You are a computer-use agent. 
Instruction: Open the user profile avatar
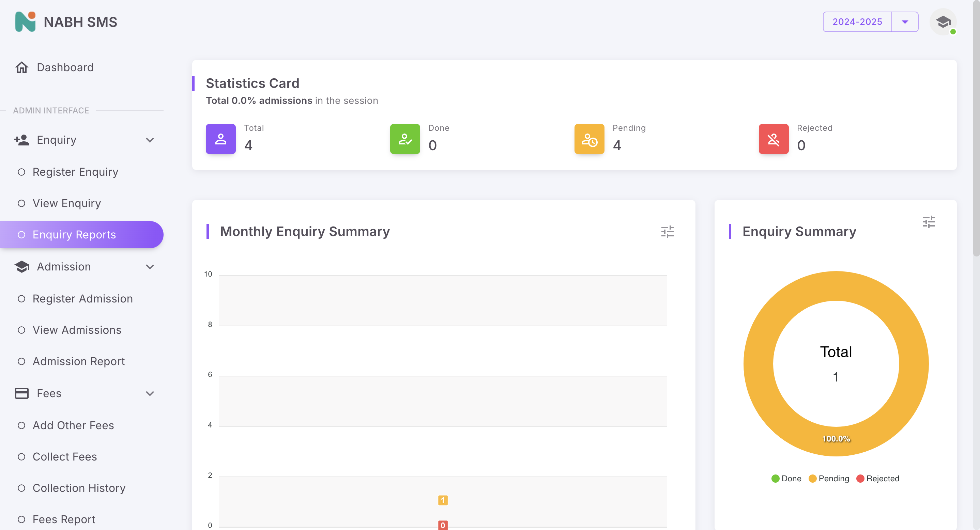[x=943, y=22]
